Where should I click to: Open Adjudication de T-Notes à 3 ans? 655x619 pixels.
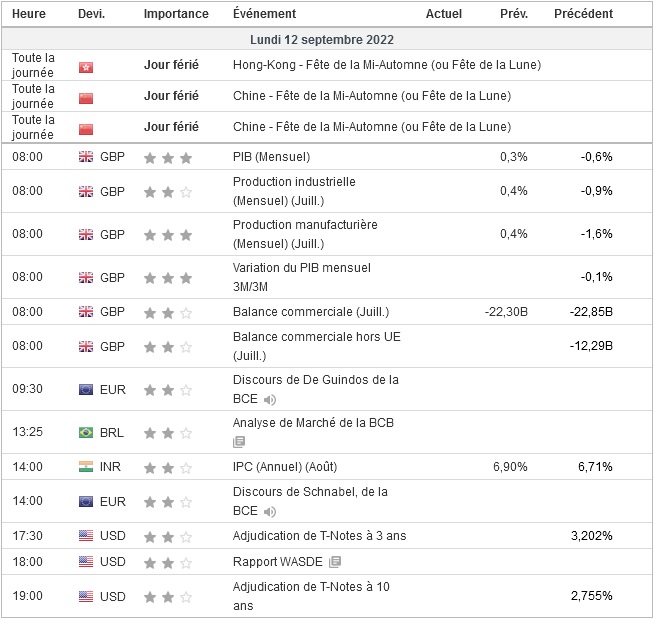319,536
